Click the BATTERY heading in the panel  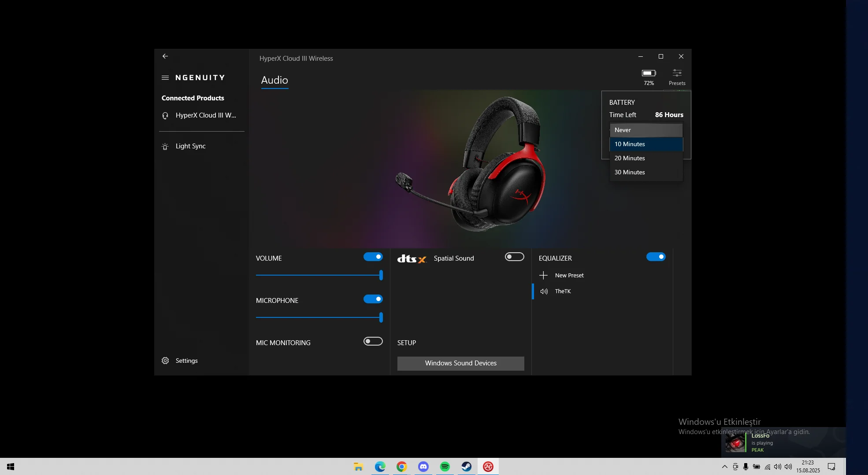pyautogui.click(x=622, y=103)
